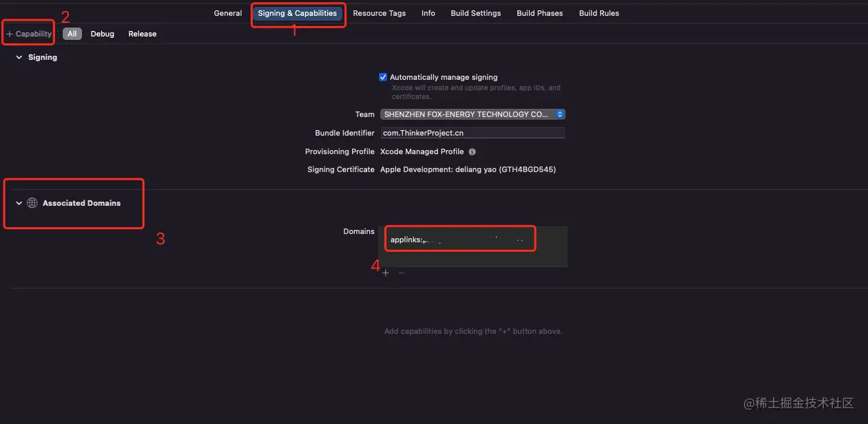Screen dimensions: 868x424
Task: Remove domain with the minus button
Action: (x=402, y=273)
